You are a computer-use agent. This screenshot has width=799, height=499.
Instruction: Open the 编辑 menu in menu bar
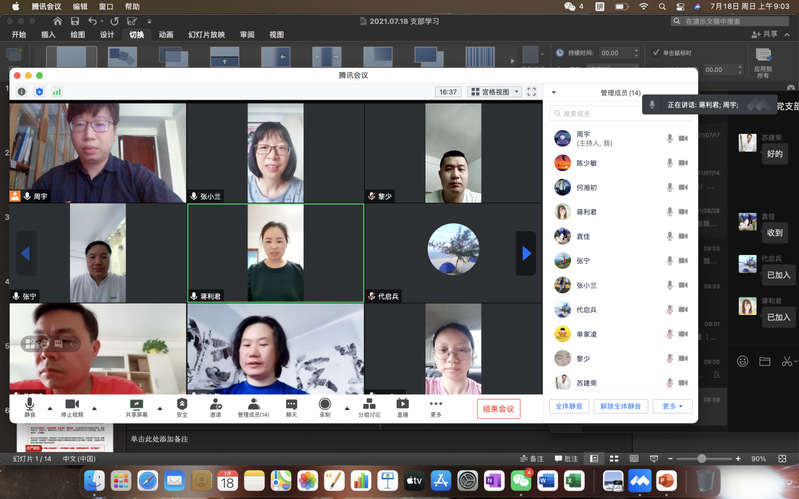pos(80,6)
